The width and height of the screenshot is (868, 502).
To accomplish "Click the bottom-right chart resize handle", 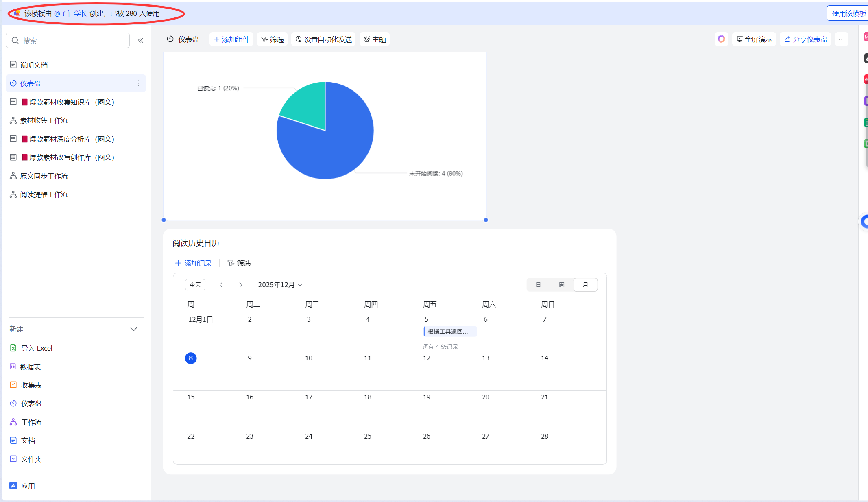I will point(486,220).
